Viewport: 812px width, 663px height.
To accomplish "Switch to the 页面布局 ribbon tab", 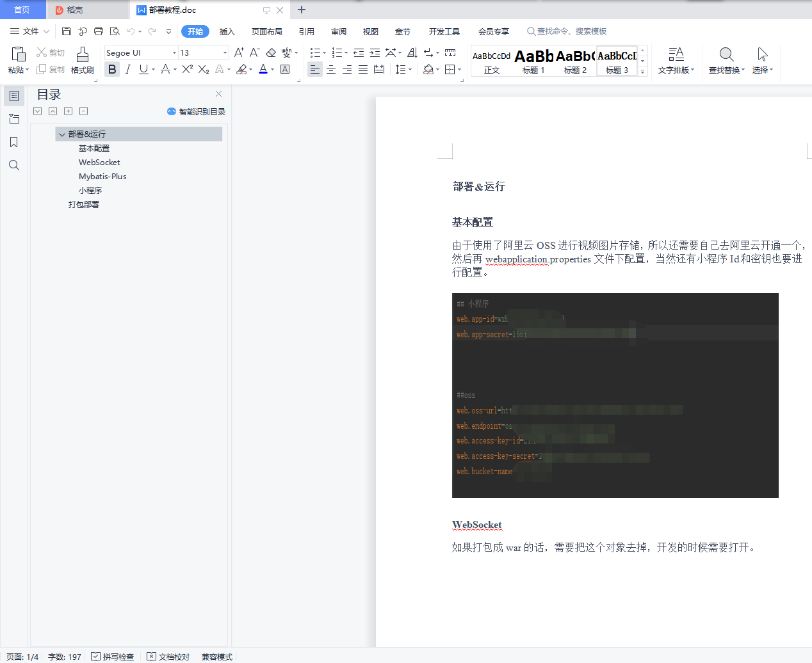I will 267,31.
